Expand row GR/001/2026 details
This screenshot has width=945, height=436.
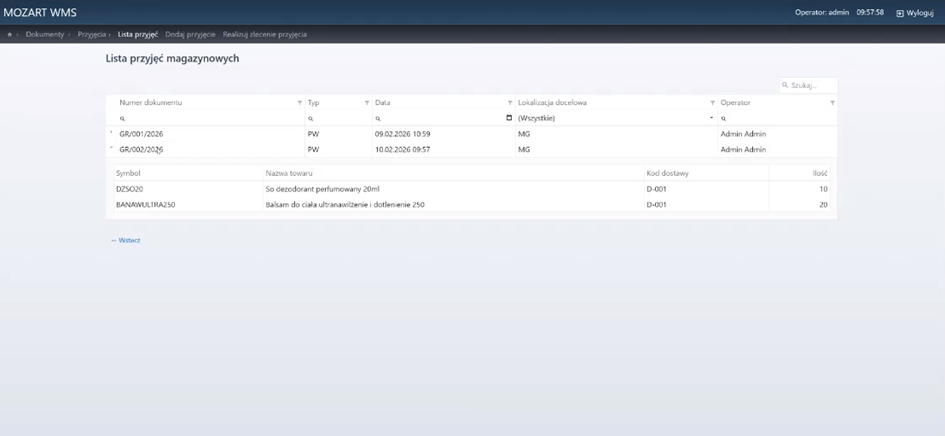point(111,133)
